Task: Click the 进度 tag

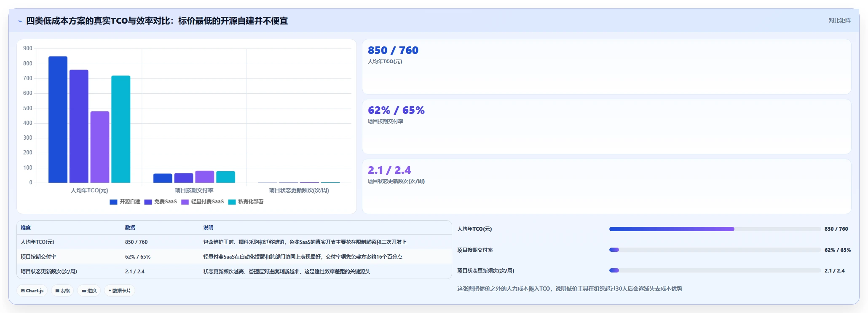Action: click(x=89, y=291)
